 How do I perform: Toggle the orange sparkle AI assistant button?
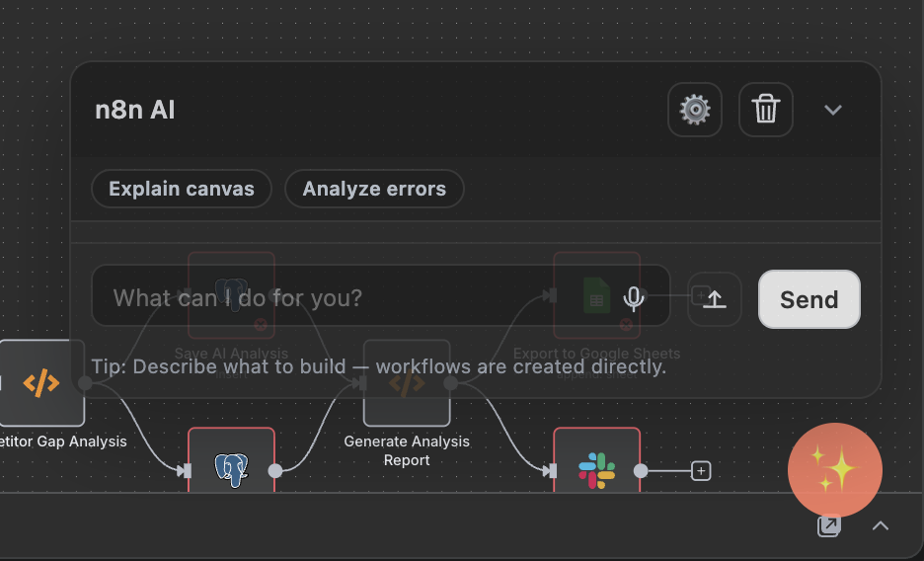pos(834,470)
